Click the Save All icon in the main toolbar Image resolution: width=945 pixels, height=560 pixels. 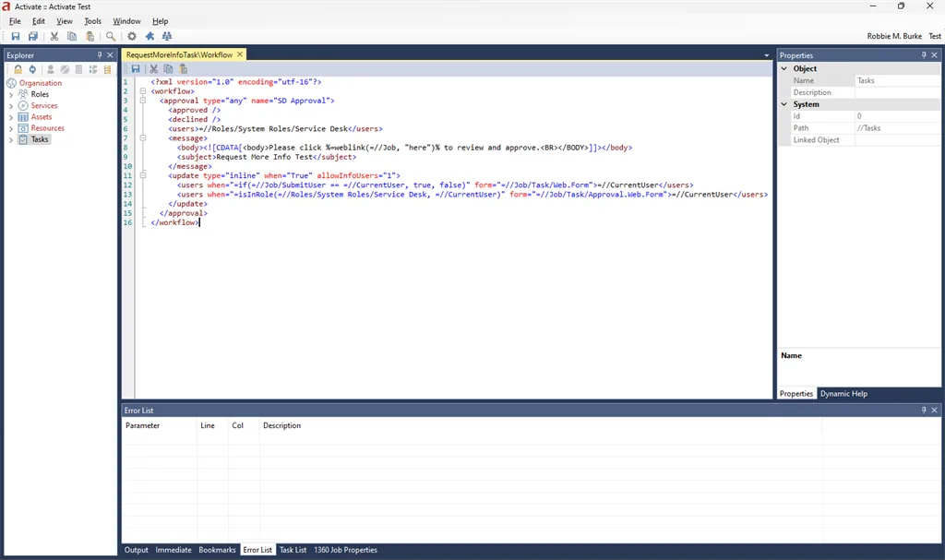click(33, 36)
